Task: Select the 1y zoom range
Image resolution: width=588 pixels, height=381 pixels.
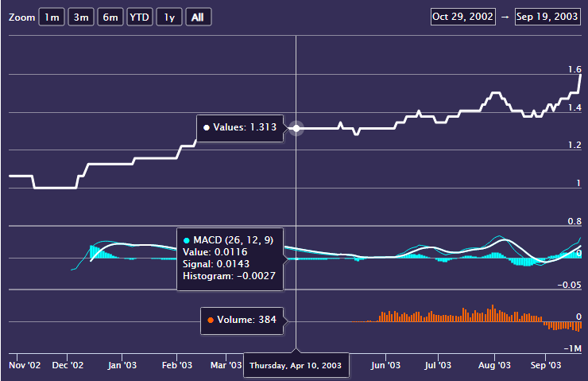Action: click(x=168, y=17)
